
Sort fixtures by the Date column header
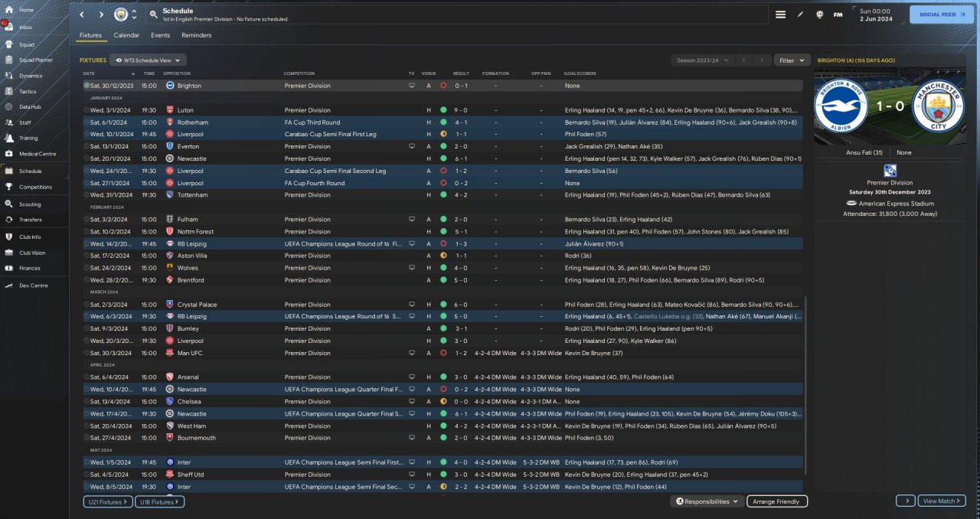89,73
